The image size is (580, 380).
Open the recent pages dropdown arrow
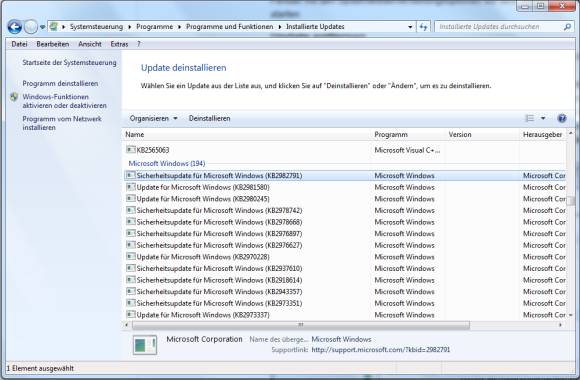tap(42, 27)
